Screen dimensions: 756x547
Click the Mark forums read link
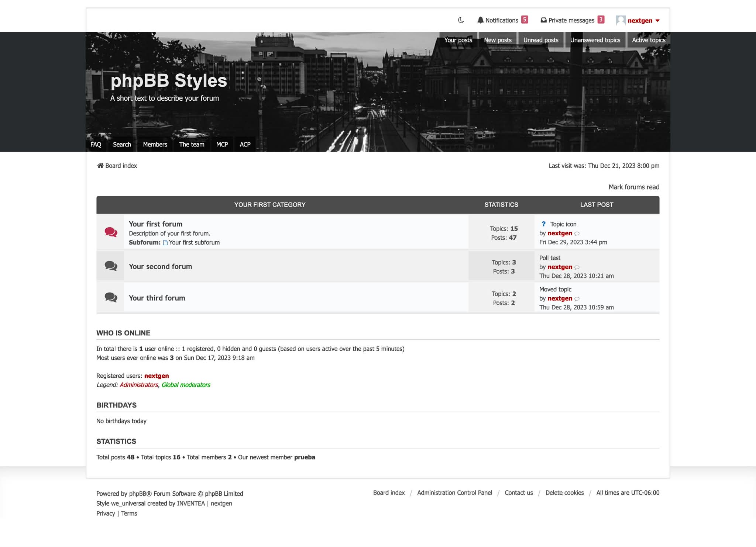click(x=633, y=187)
